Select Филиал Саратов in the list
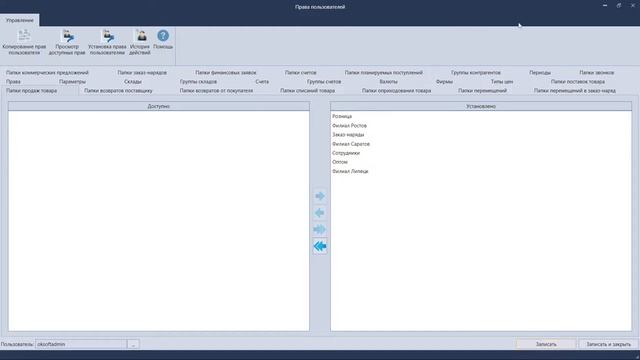The width and height of the screenshot is (640, 360). coord(351,144)
